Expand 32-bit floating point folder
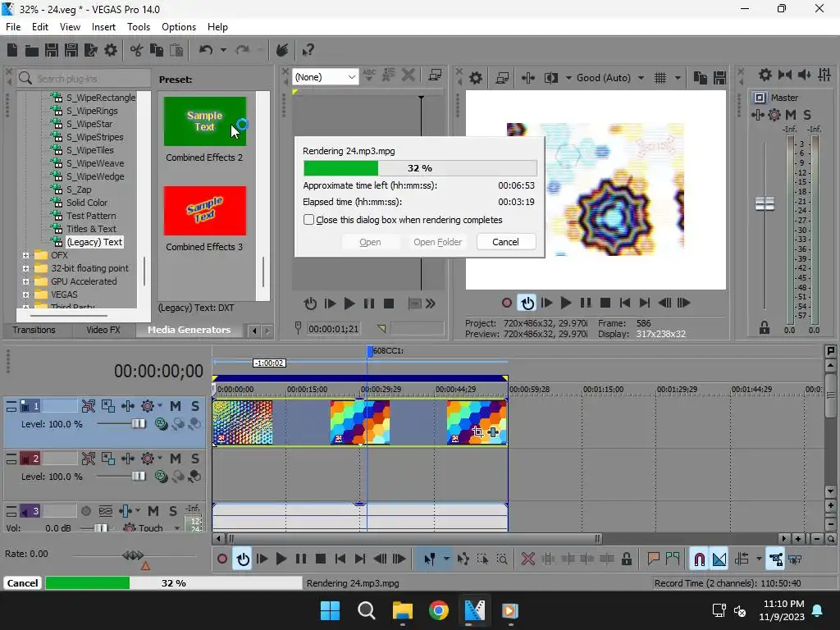This screenshot has width=840, height=630. pyautogui.click(x=25, y=268)
